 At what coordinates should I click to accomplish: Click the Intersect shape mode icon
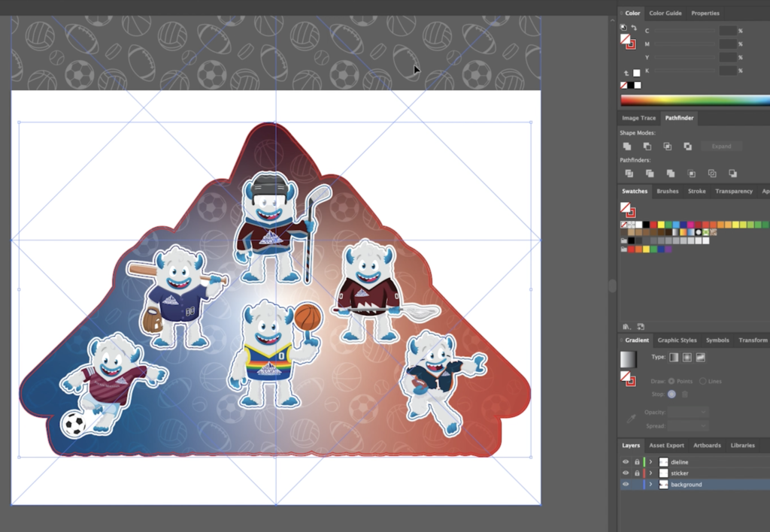668,147
